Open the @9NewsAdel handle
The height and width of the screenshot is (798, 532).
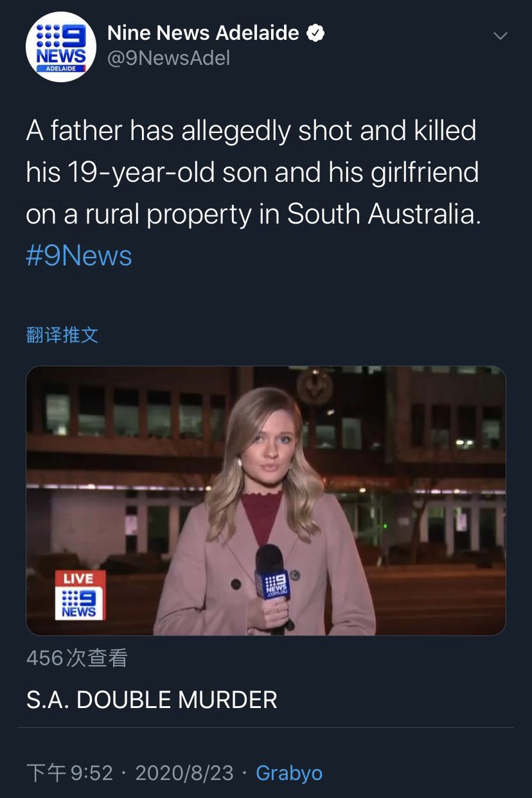click(168, 58)
